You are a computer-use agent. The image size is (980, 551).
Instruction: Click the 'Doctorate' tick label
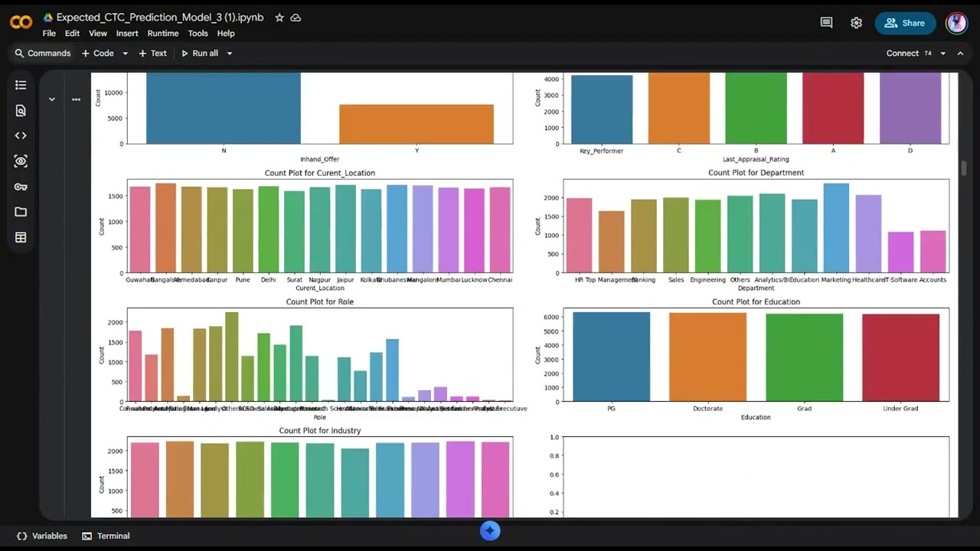pyautogui.click(x=707, y=409)
